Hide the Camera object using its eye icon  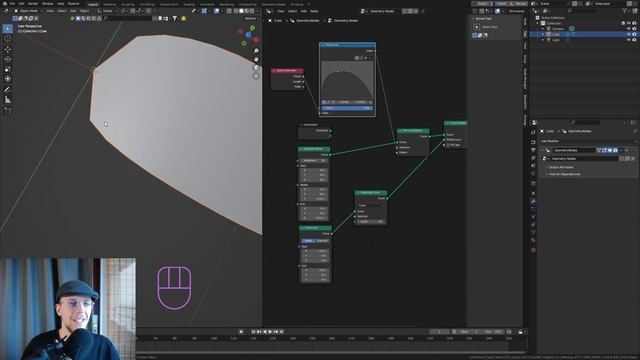(629, 29)
